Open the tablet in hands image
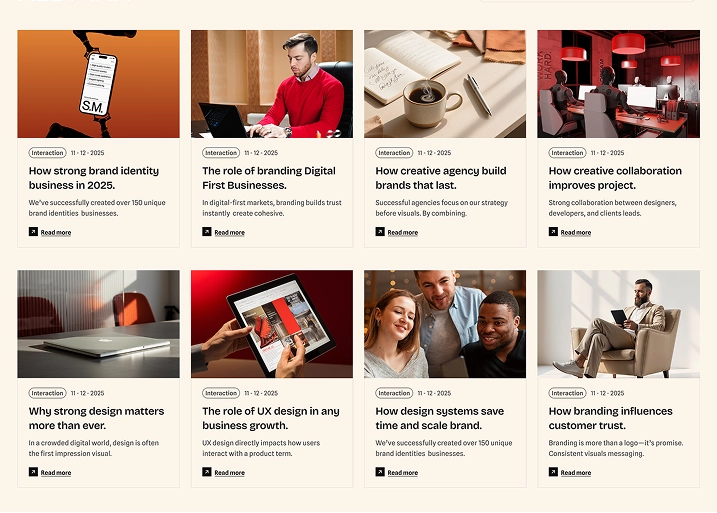 [x=272, y=324]
